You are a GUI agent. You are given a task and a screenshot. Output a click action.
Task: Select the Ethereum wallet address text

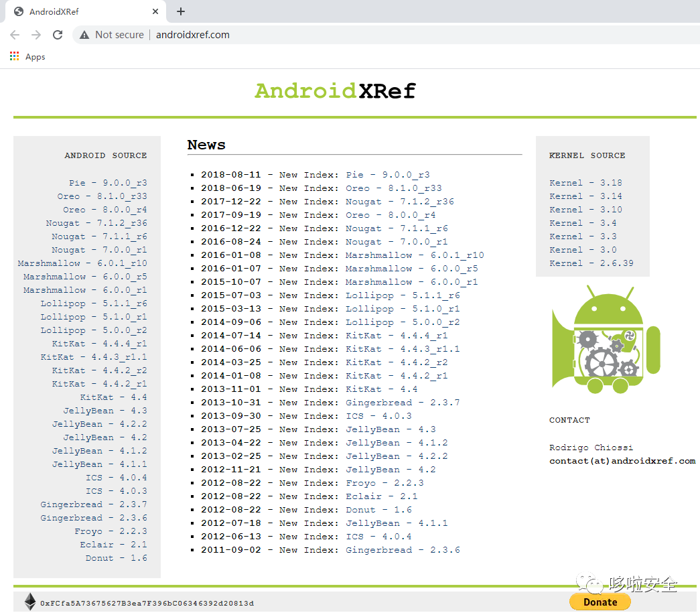pos(147,604)
